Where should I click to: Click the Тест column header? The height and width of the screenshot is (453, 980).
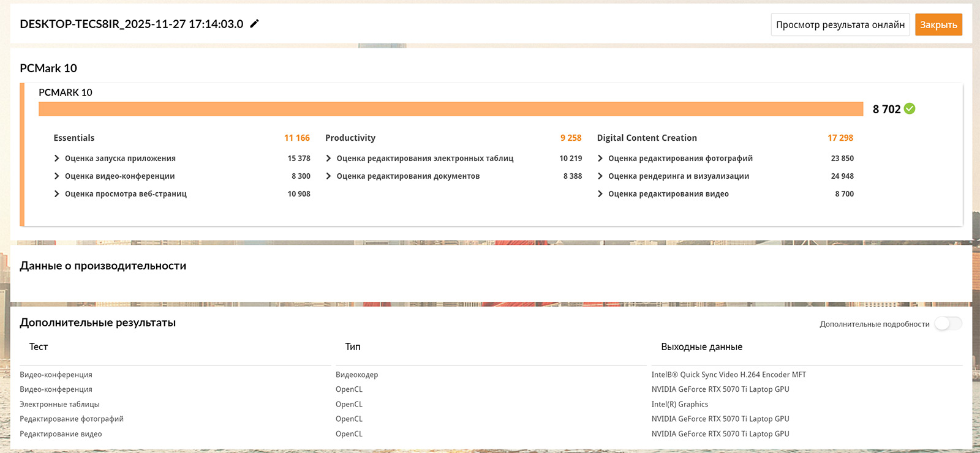pos(39,347)
